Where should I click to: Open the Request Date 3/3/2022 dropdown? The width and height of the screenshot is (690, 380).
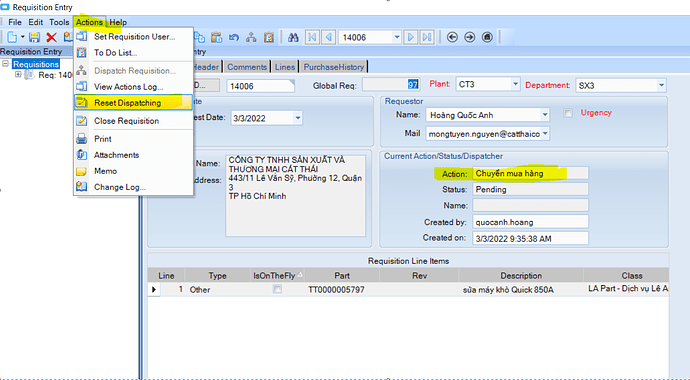pos(297,118)
